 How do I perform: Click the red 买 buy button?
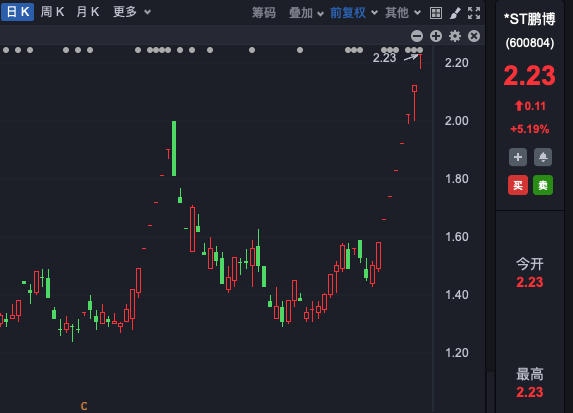(518, 185)
